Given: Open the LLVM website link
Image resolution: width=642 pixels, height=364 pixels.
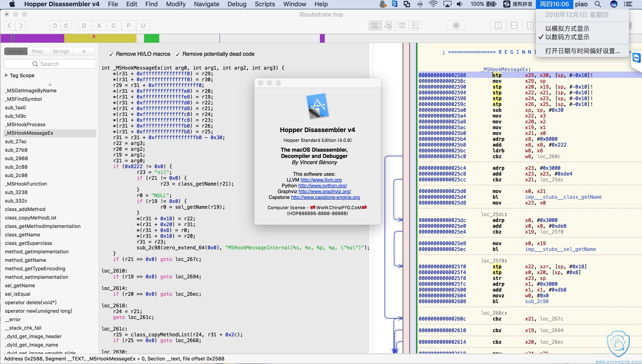Looking at the screenshot, I should [x=321, y=180].
